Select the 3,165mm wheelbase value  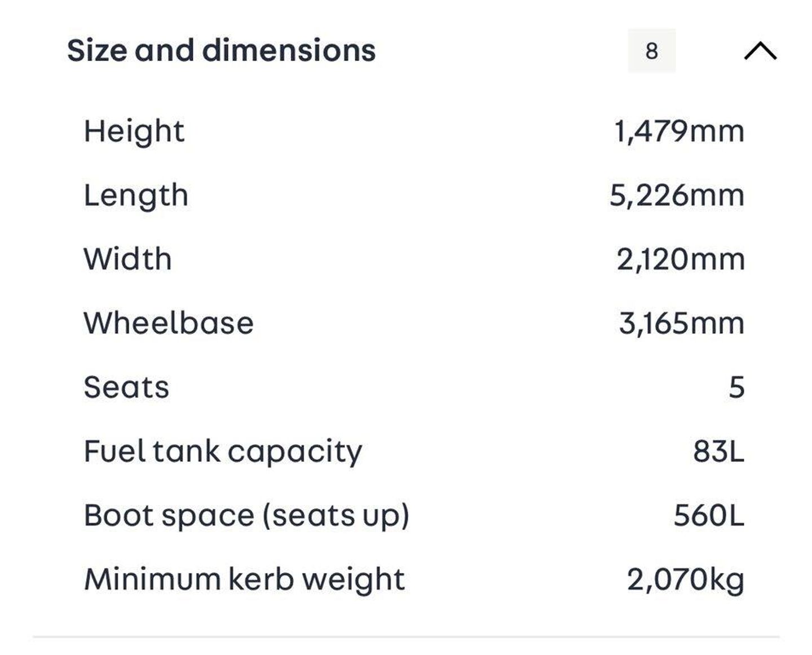coord(681,324)
